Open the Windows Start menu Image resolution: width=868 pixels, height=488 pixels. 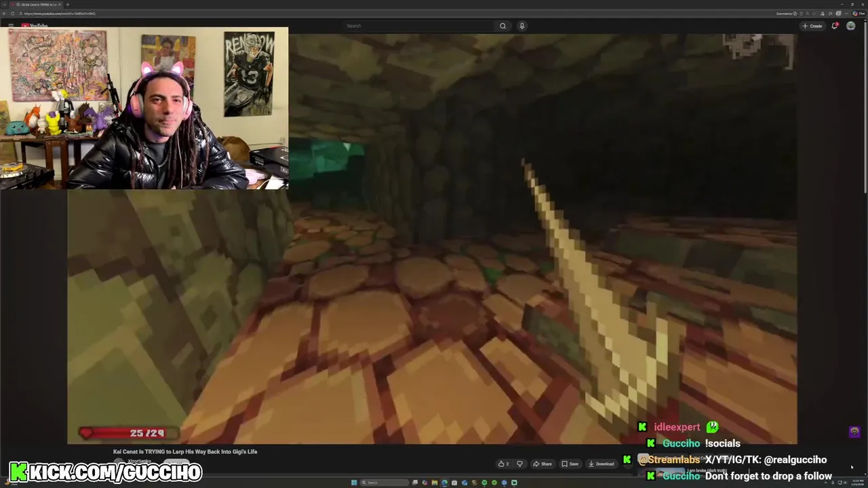354,483
